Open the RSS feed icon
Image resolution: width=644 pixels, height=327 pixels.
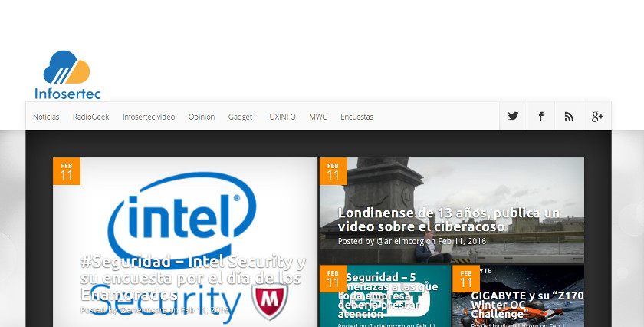pos(569,117)
